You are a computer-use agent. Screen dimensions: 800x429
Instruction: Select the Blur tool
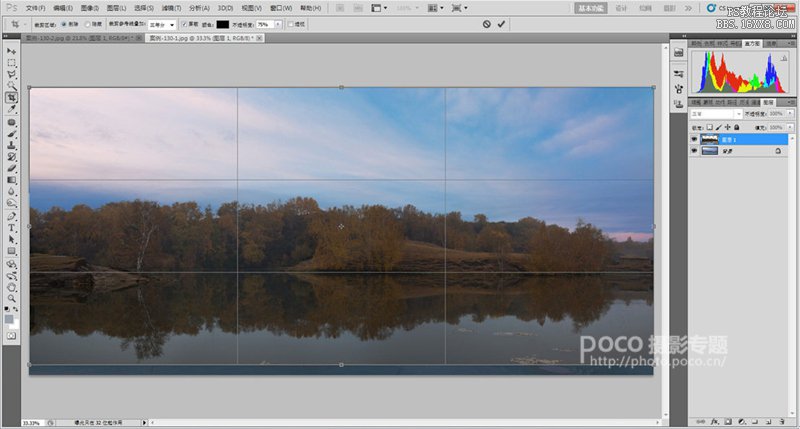(11, 192)
